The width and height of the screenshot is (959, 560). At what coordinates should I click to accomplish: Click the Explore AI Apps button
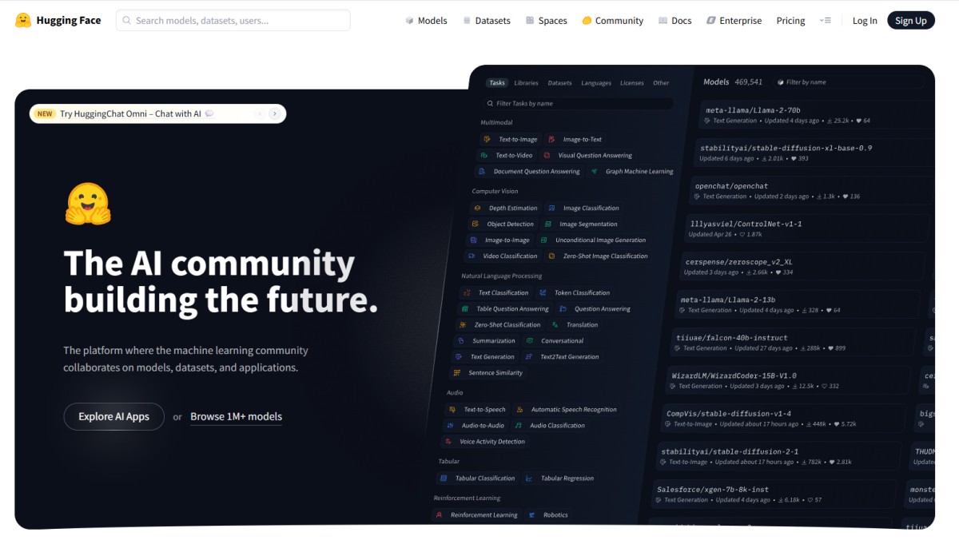pos(113,416)
